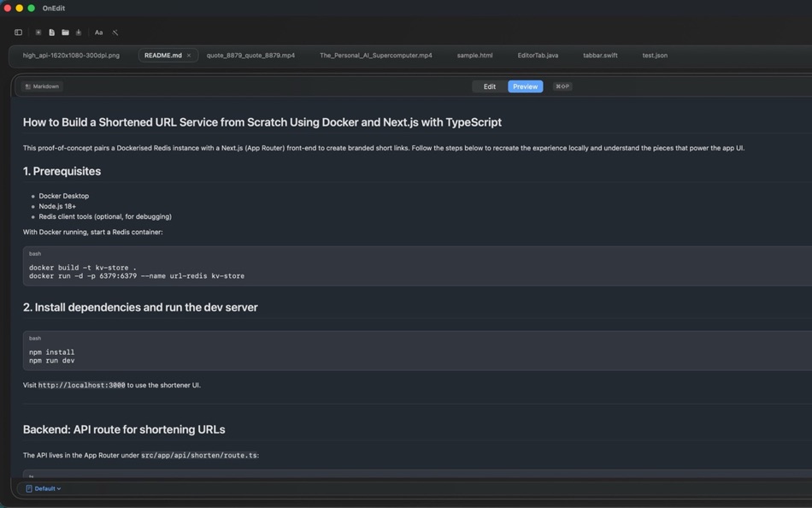Click 'Docker Desktop' list item
The image size is (812, 508).
[64, 196]
